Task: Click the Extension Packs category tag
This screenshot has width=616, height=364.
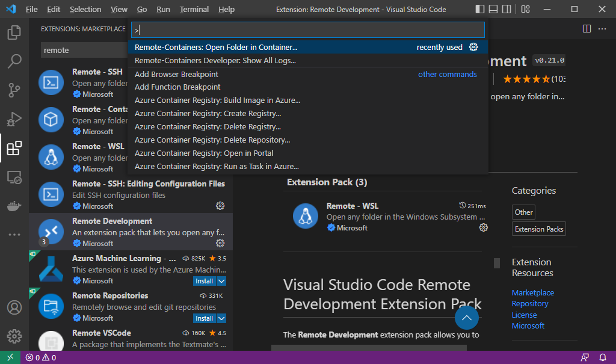Action: pyautogui.click(x=538, y=229)
